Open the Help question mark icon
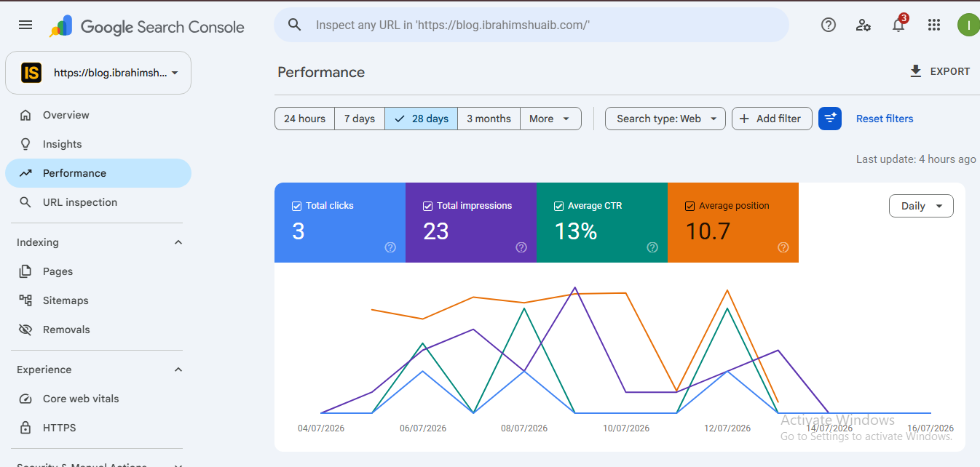980x467 pixels. tap(829, 25)
